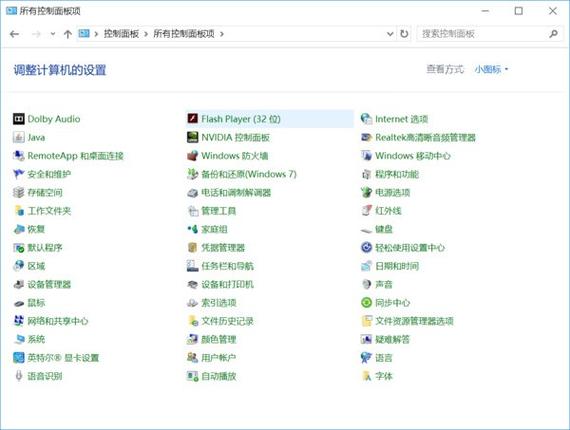Image resolution: width=570 pixels, height=430 pixels.
Task: Open the 英特尔® 显卡设置 icon
Action: tap(19, 358)
